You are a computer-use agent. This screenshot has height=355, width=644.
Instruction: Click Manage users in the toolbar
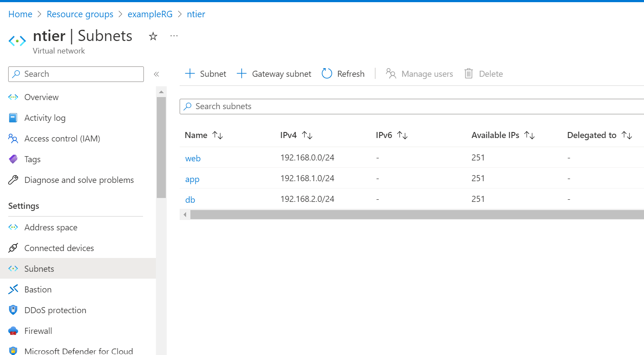click(420, 74)
